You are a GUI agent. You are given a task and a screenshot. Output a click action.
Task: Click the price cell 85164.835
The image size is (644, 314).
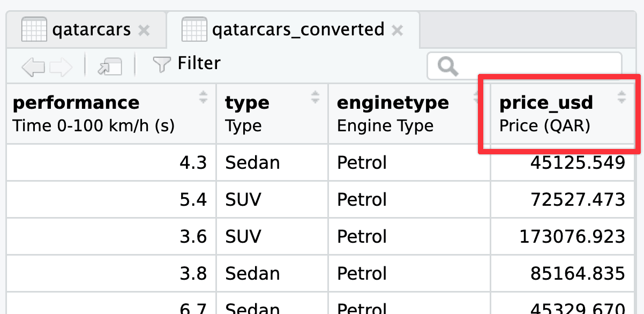pos(577,273)
